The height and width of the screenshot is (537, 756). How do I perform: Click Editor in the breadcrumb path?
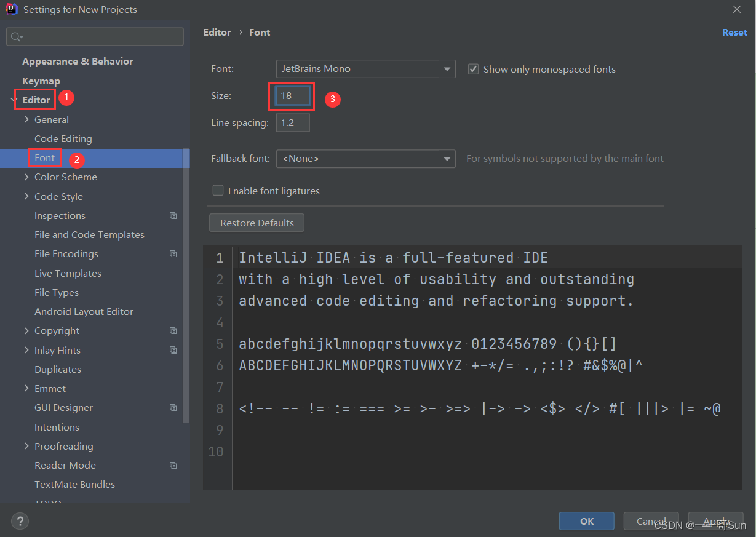(217, 32)
